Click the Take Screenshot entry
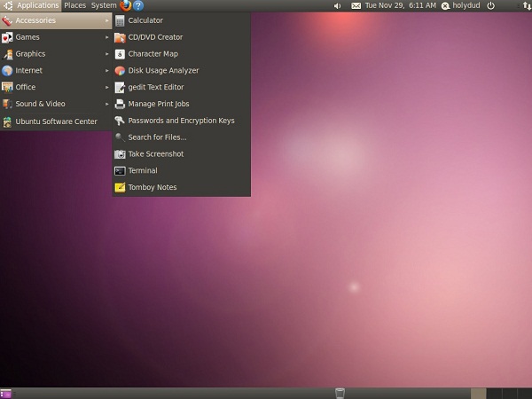The height and width of the screenshot is (399, 532). click(154, 154)
